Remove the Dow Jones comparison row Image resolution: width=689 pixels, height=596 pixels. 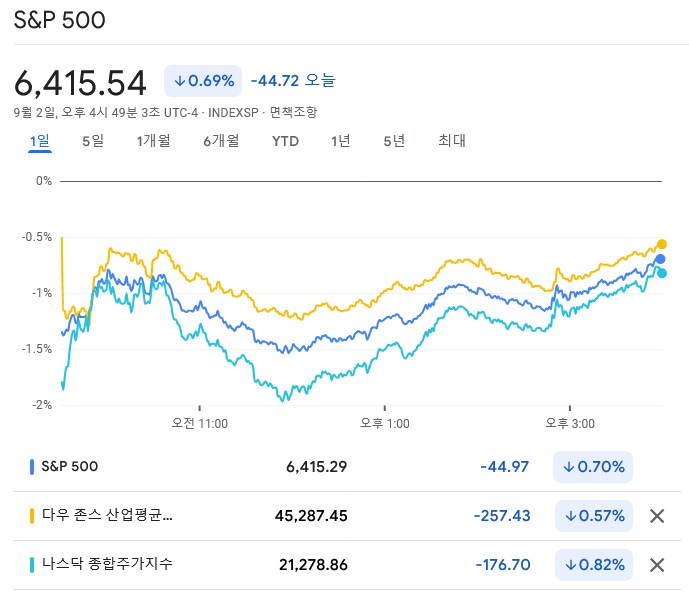(x=657, y=516)
